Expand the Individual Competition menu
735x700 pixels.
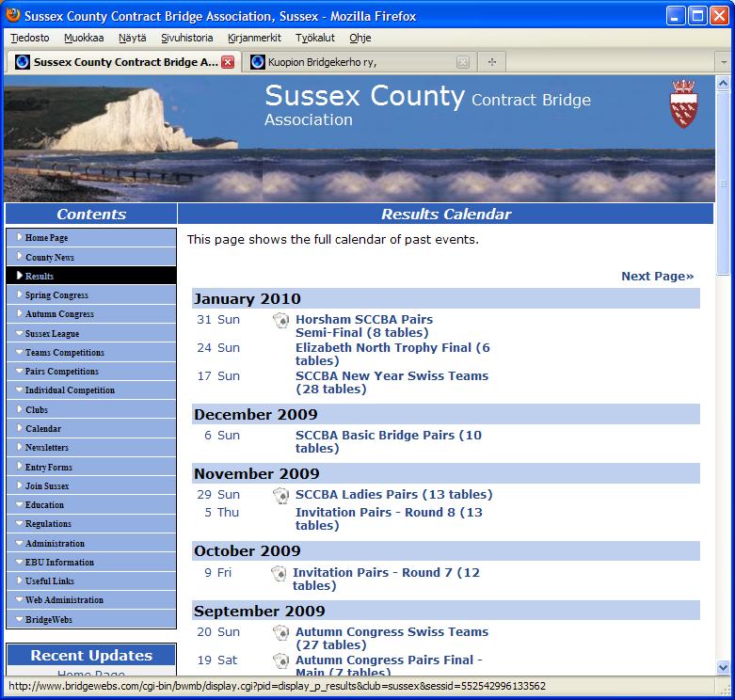tap(91, 390)
